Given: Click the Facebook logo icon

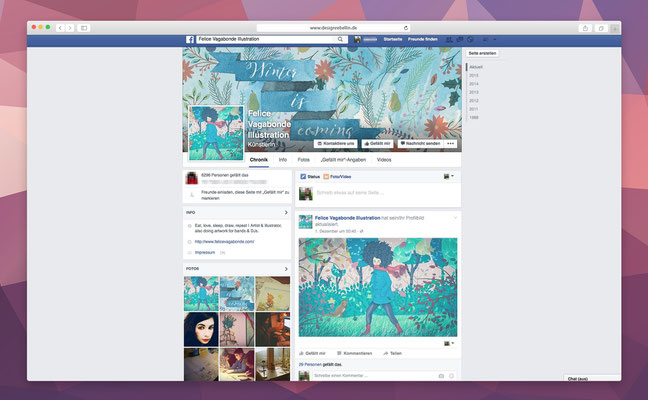Looking at the screenshot, I should (190, 39).
